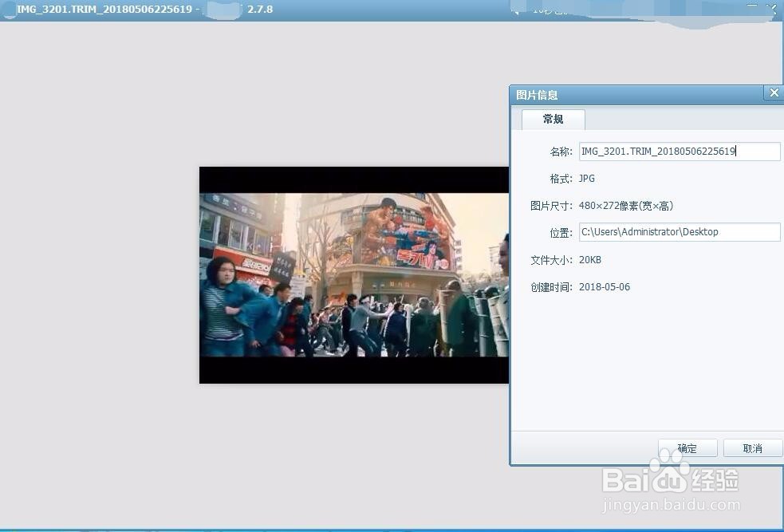Viewport: 784px width, 532px height.
Task: Click the 文件大小: label
Action: (x=551, y=260)
